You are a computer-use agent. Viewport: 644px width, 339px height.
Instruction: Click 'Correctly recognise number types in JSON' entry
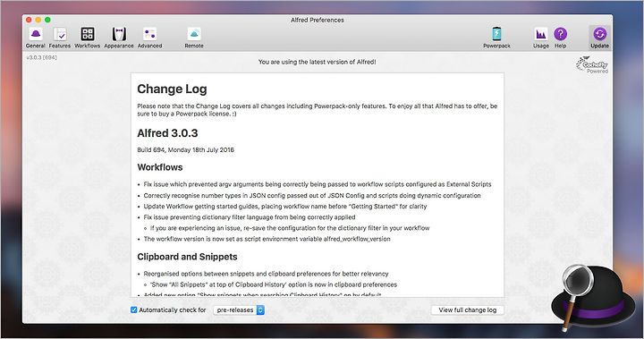pyautogui.click(x=312, y=196)
